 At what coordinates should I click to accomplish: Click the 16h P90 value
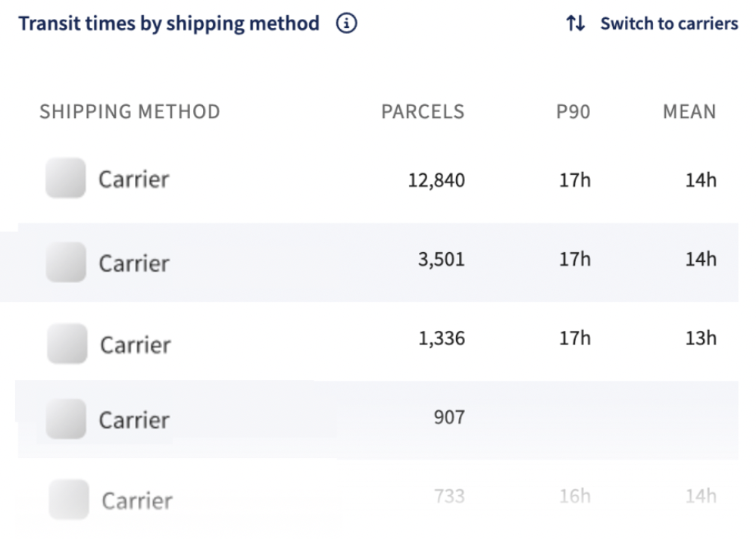coord(575,496)
